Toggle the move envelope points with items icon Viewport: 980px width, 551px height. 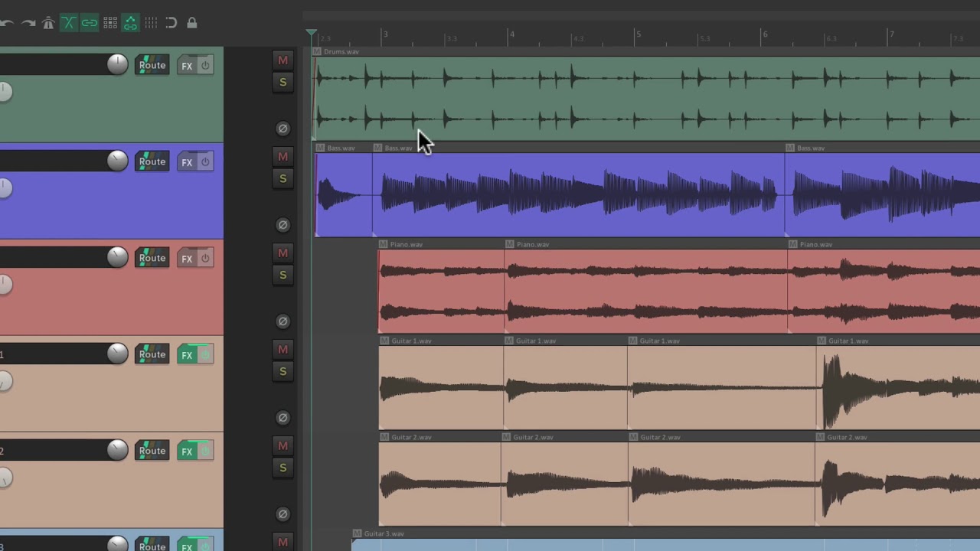click(130, 23)
